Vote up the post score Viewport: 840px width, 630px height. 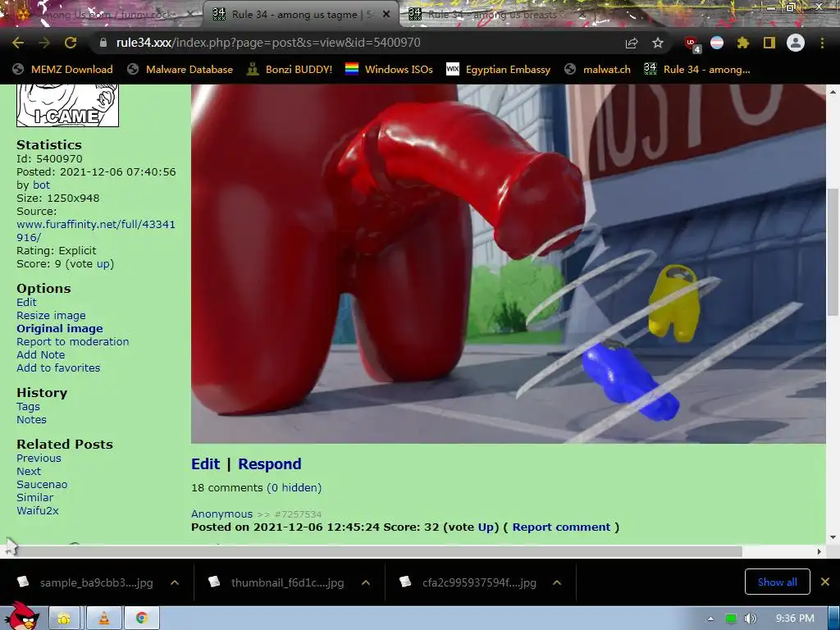pos(104,263)
